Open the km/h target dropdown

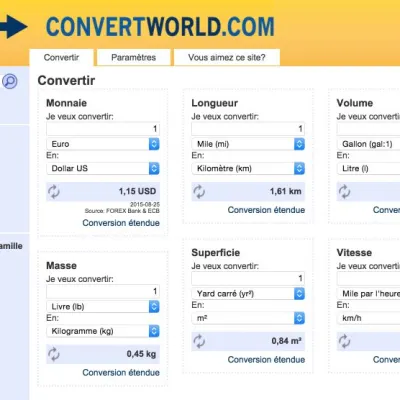point(368,318)
